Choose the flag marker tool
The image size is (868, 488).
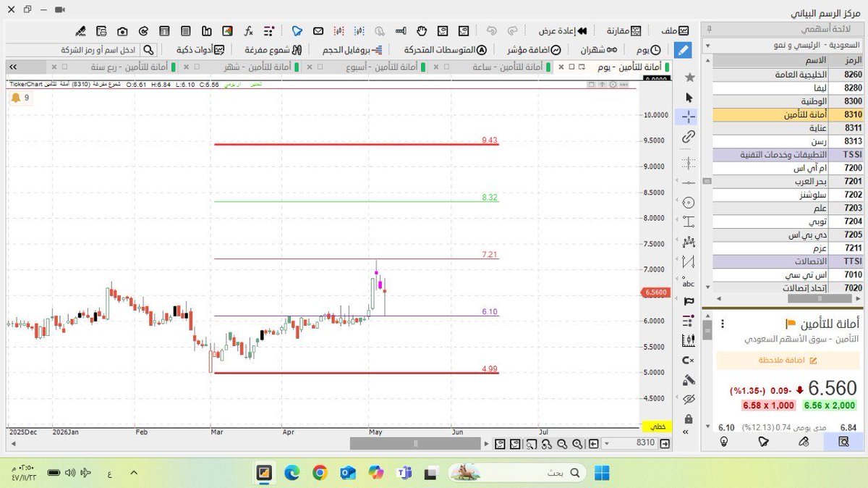tap(689, 301)
